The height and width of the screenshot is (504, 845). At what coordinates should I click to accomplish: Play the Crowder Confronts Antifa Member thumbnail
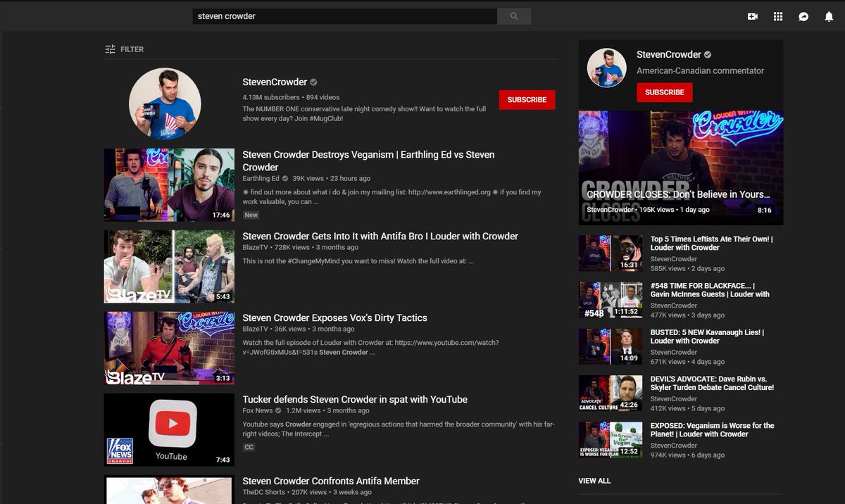[x=169, y=489]
